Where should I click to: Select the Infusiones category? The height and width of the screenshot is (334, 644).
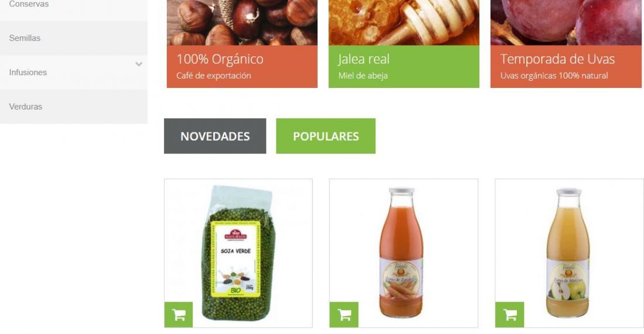click(x=28, y=72)
